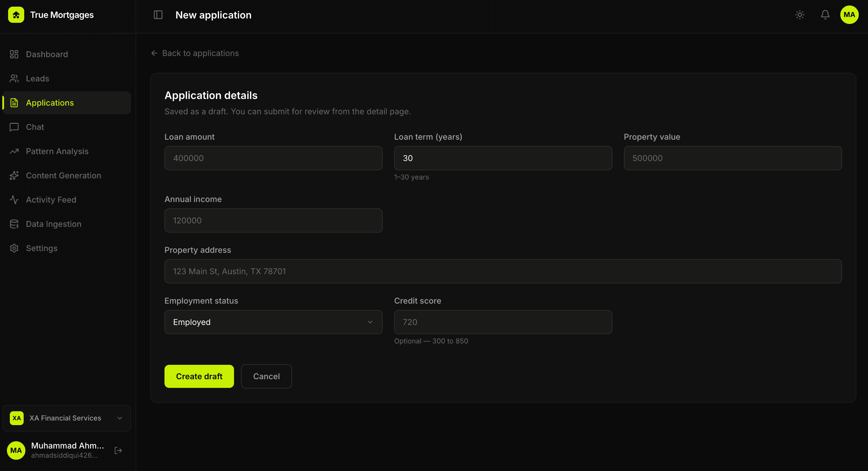Go to Data Ingestion
The image size is (868, 471).
click(67, 224)
